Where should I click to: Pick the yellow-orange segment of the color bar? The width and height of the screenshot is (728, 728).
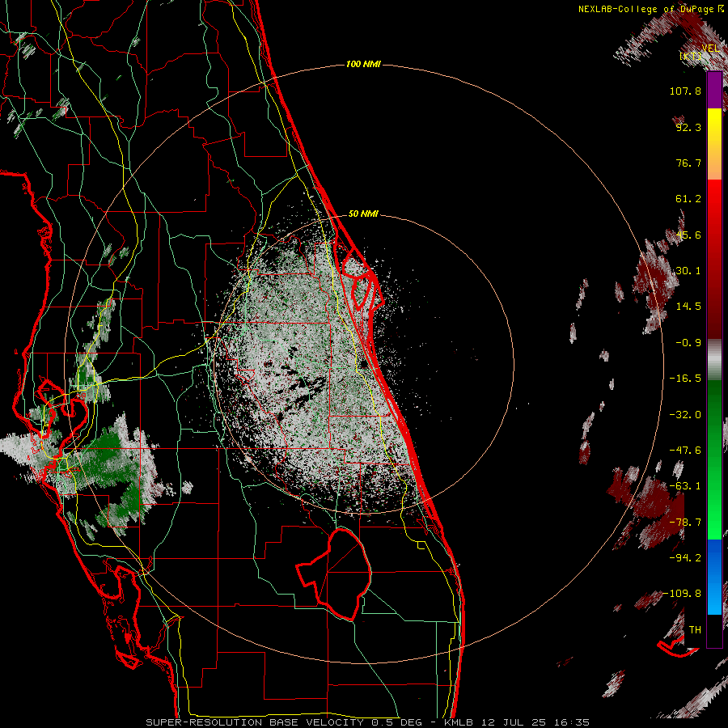coord(714,144)
